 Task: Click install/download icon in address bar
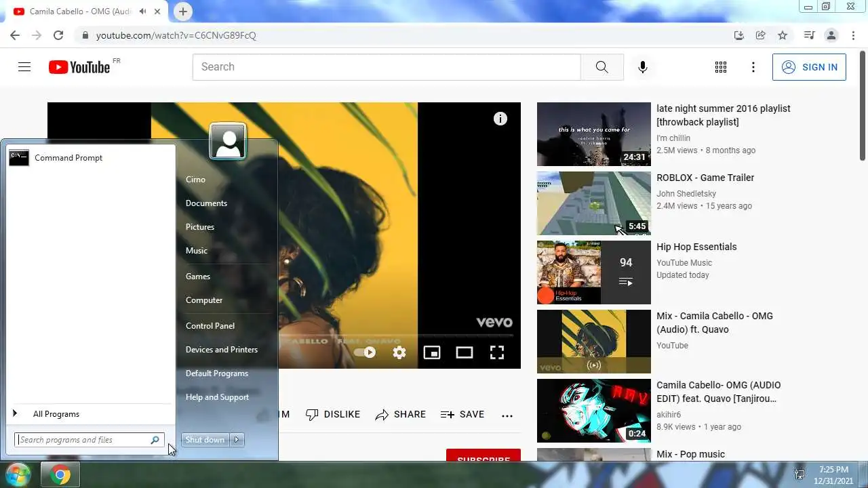739,35
